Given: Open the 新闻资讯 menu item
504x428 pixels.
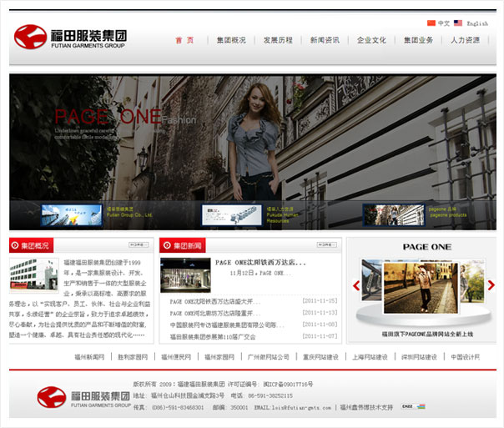Looking at the screenshot, I should (x=325, y=40).
